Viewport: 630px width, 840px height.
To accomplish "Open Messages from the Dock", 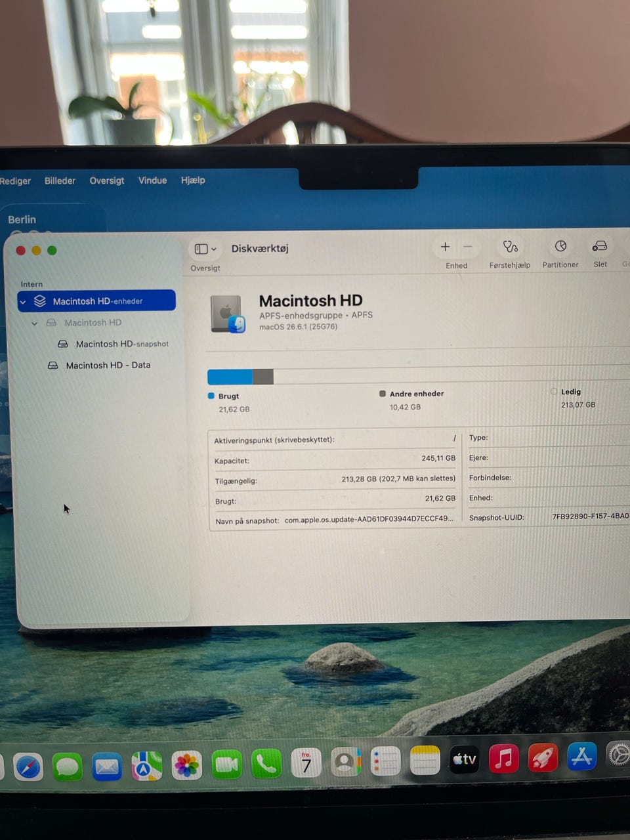I will (x=67, y=766).
